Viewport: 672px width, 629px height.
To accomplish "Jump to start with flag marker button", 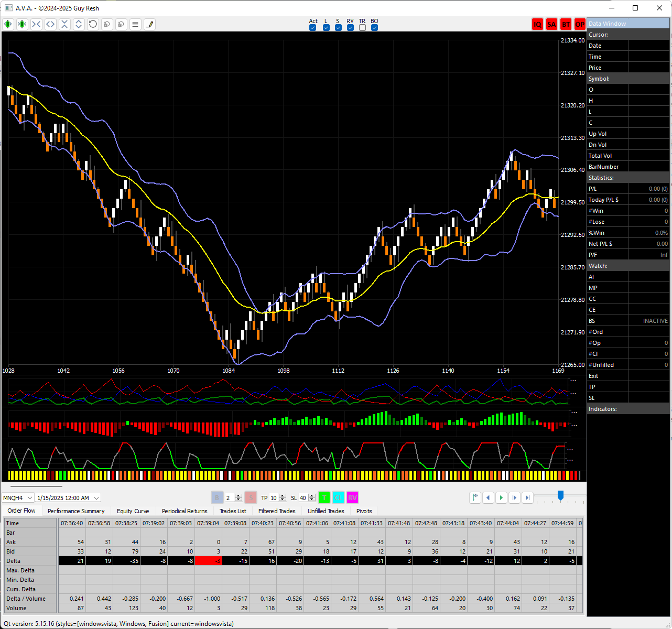I will [475, 497].
